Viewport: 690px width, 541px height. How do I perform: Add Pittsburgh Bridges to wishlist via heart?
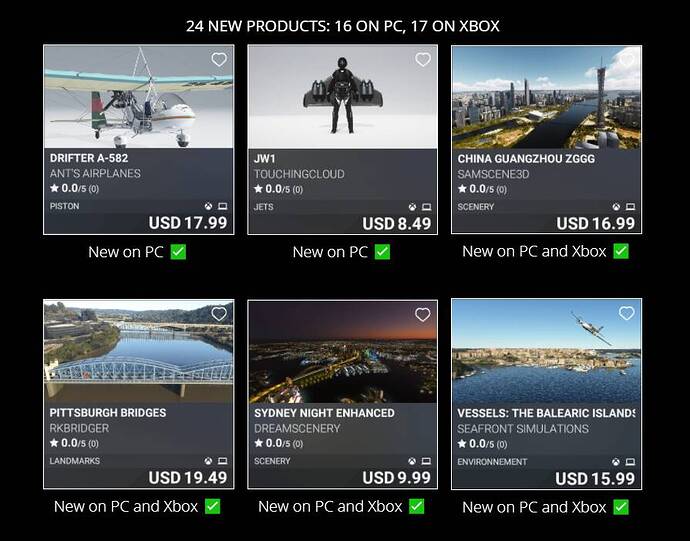219,314
